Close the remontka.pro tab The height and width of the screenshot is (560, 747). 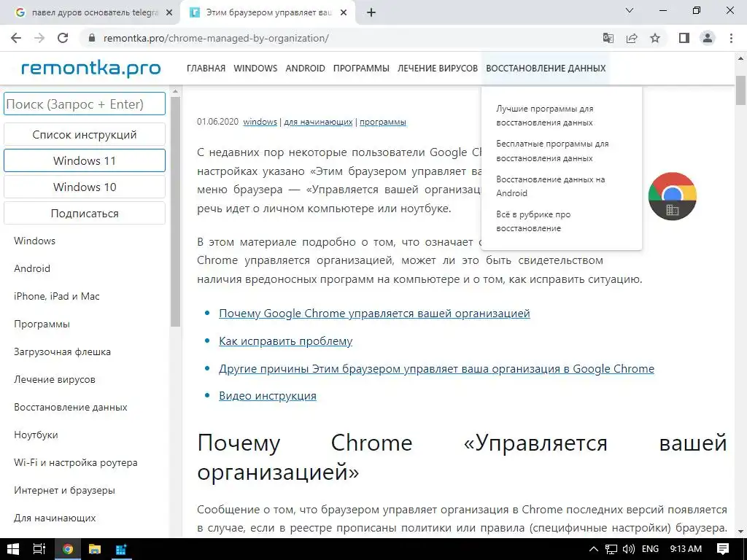pyautogui.click(x=344, y=13)
